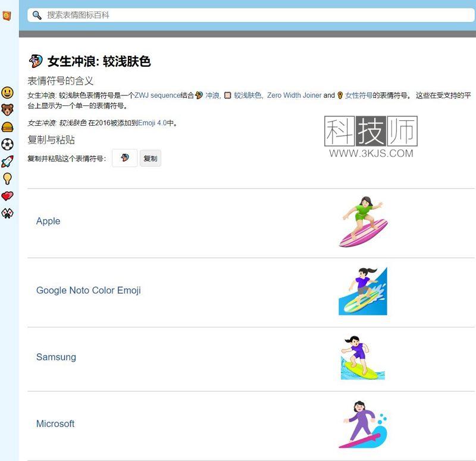
Task: Click the Samsung woman surfing emoji image
Action: point(363,358)
